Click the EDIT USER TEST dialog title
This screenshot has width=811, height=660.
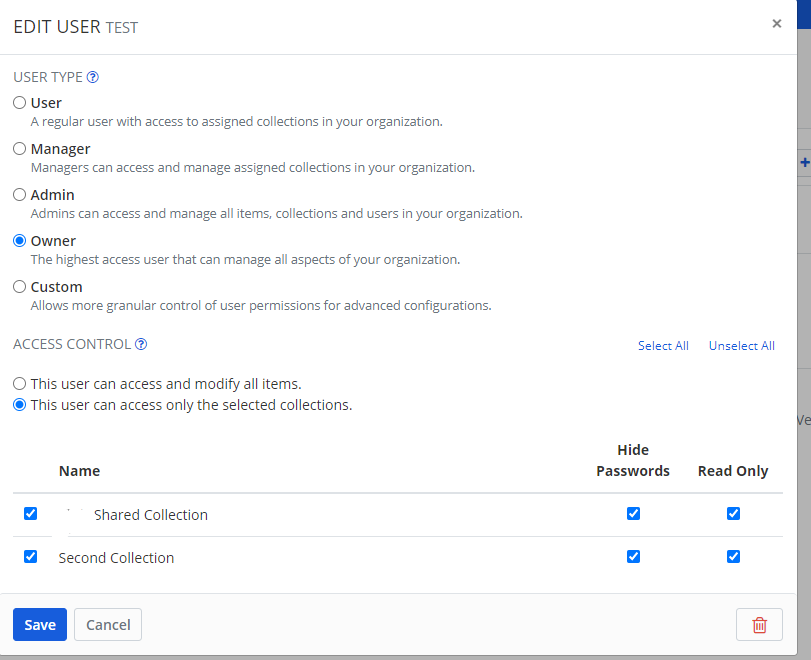(x=76, y=27)
